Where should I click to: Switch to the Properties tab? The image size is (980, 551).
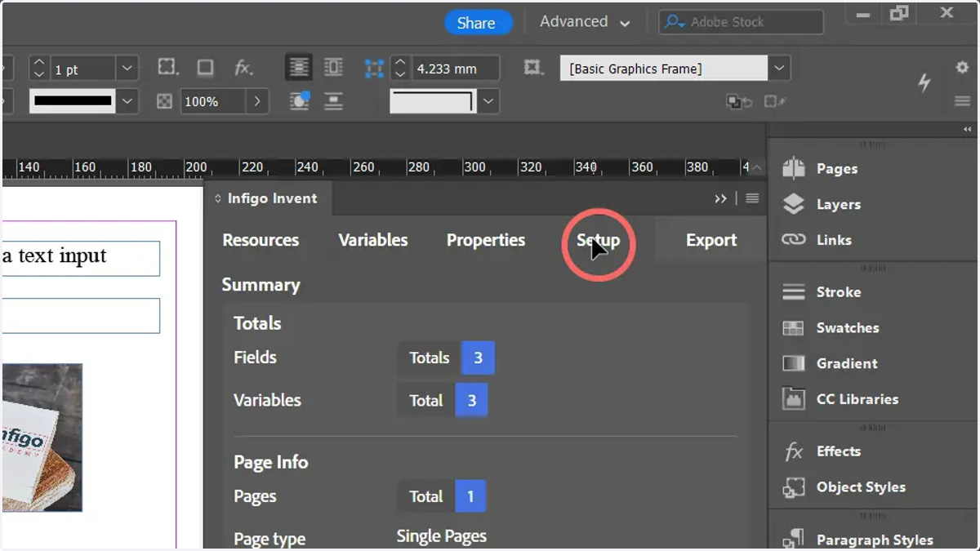point(486,240)
